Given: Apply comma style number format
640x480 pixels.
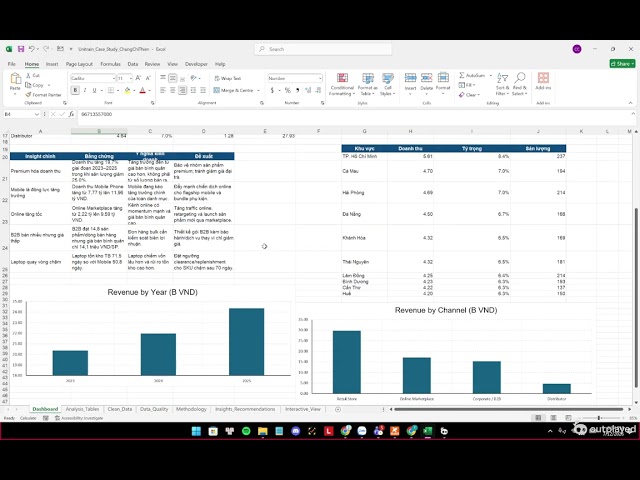Looking at the screenshot, I should pyautogui.click(x=298, y=90).
